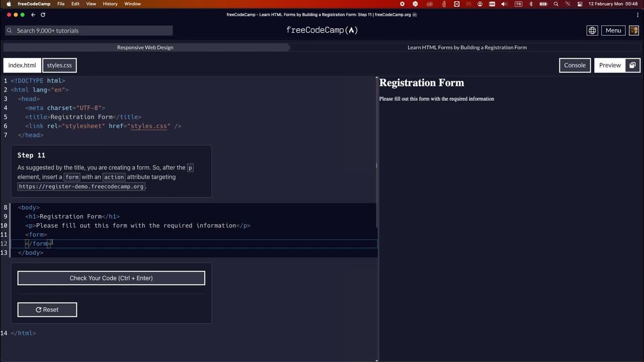The image size is (644, 362).
Task: Click the pane divider handle between editor and preview
Action: click(376, 165)
